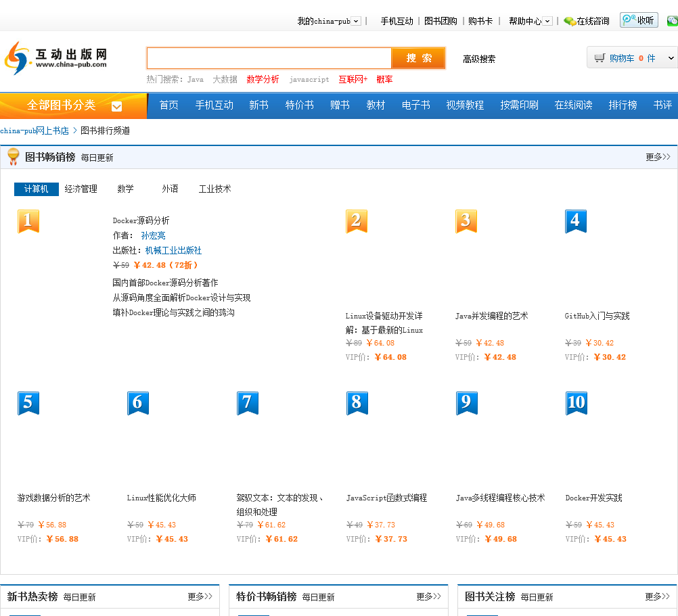Click the hot search term 数学分析

[x=263, y=80]
